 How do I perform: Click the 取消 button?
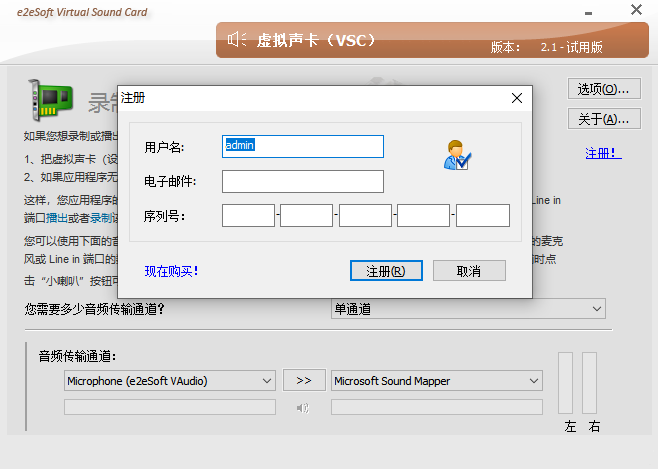pyautogui.click(x=469, y=271)
